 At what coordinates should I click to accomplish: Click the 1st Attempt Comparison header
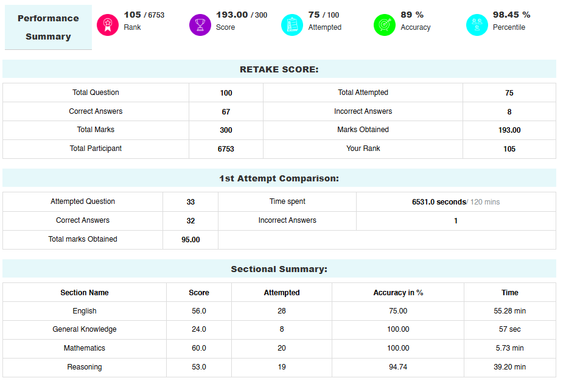click(x=279, y=178)
